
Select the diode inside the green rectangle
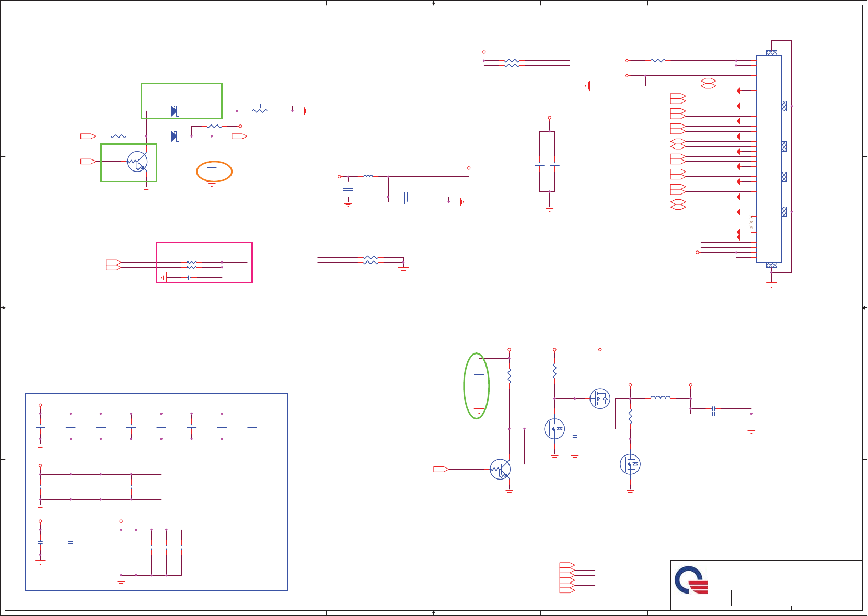(x=175, y=111)
